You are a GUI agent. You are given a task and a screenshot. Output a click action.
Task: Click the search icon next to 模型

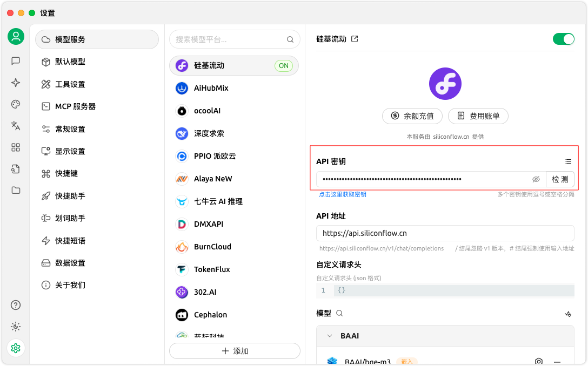pyautogui.click(x=339, y=313)
